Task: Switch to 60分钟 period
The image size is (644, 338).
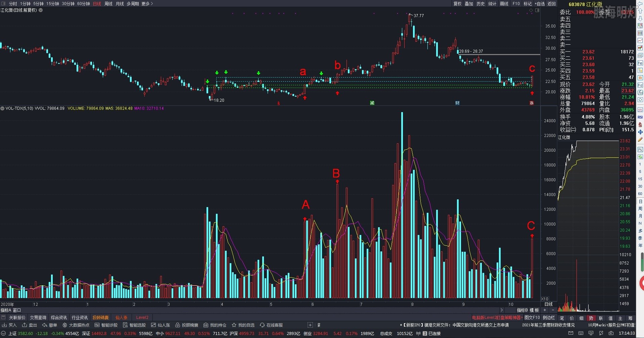Action: click(x=84, y=4)
